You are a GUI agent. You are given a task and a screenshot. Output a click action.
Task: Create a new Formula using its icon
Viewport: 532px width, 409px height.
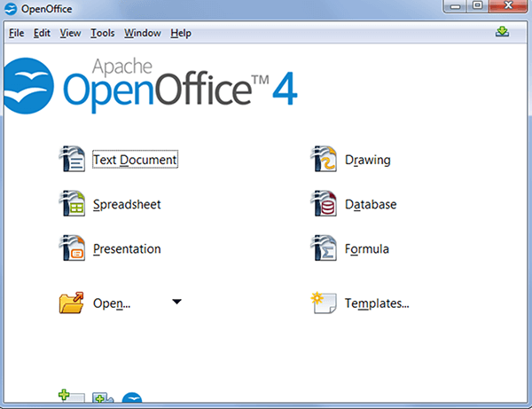click(x=324, y=248)
